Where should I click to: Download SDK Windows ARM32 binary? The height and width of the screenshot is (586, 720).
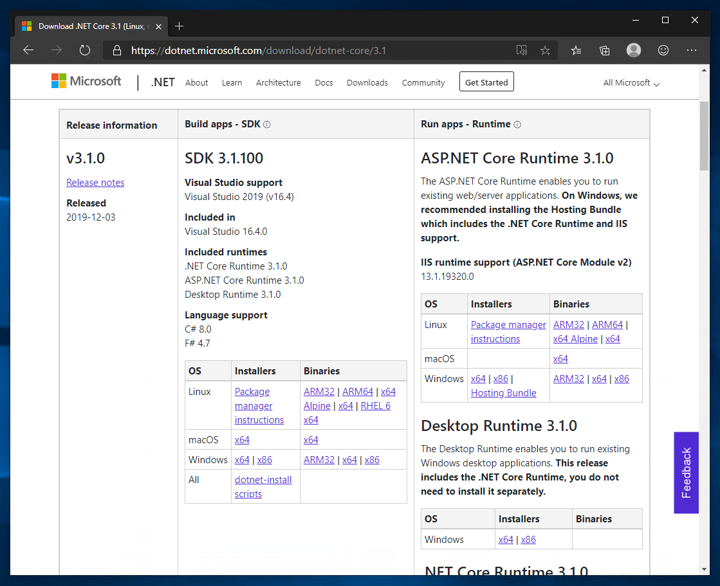(319, 460)
